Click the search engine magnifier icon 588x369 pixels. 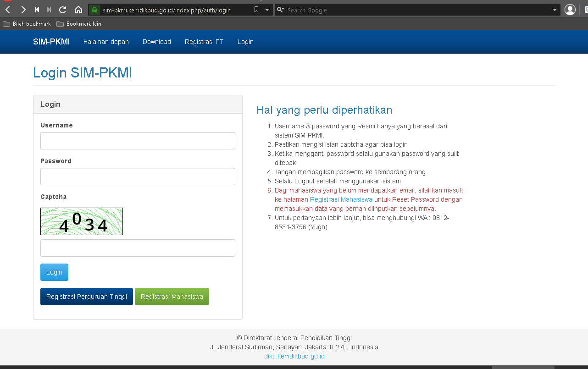tap(281, 10)
